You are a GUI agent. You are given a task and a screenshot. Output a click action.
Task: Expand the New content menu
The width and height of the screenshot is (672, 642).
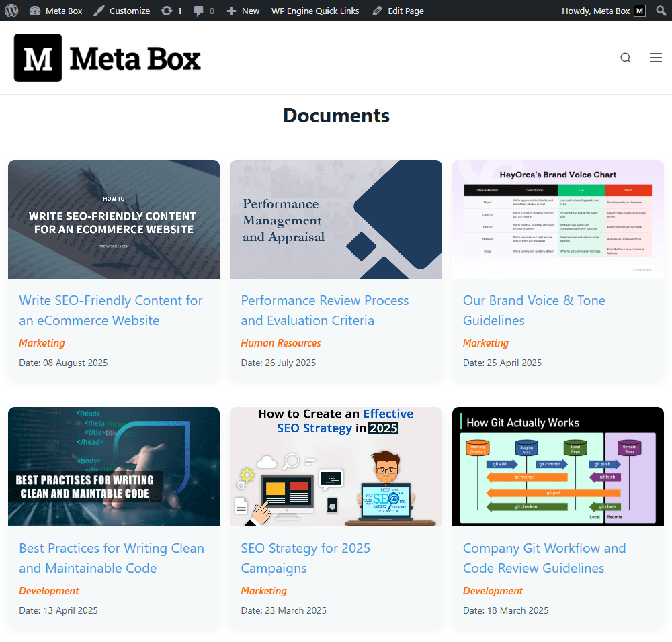coord(243,11)
